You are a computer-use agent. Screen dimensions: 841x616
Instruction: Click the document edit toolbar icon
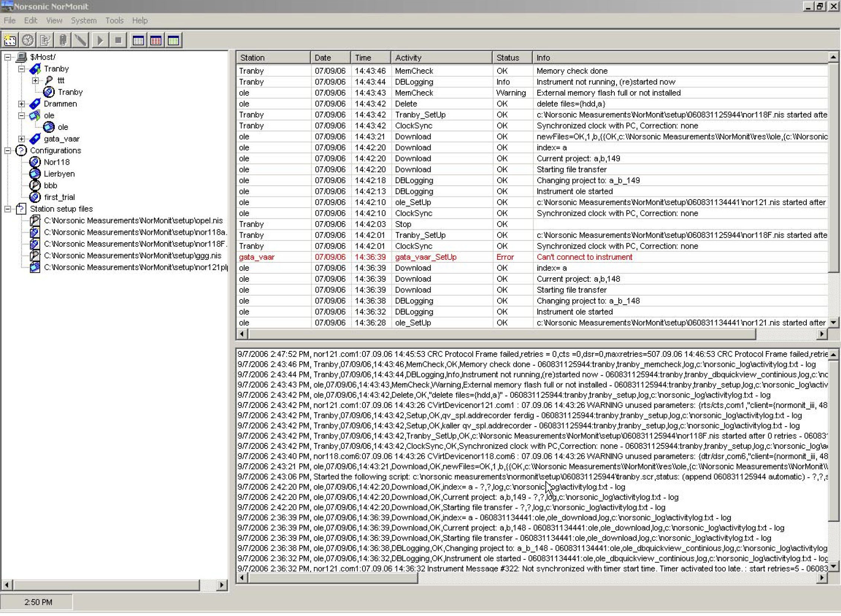click(x=45, y=40)
